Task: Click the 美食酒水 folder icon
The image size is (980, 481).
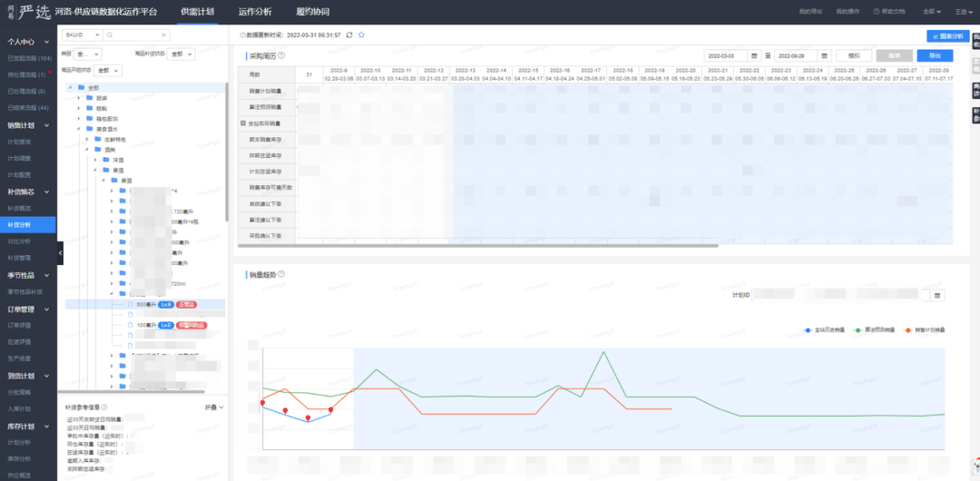Action: click(x=89, y=129)
